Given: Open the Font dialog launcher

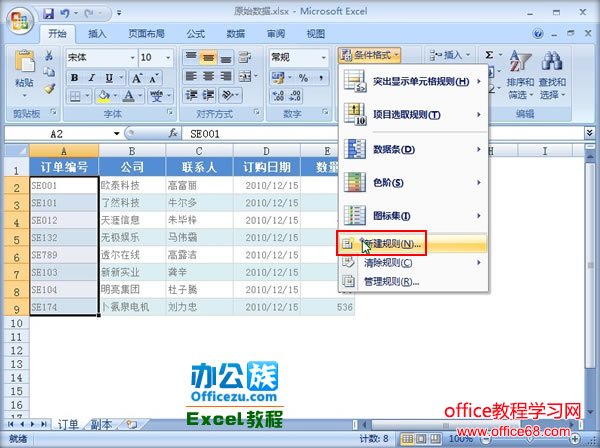Looking at the screenshot, I should (170, 112).
